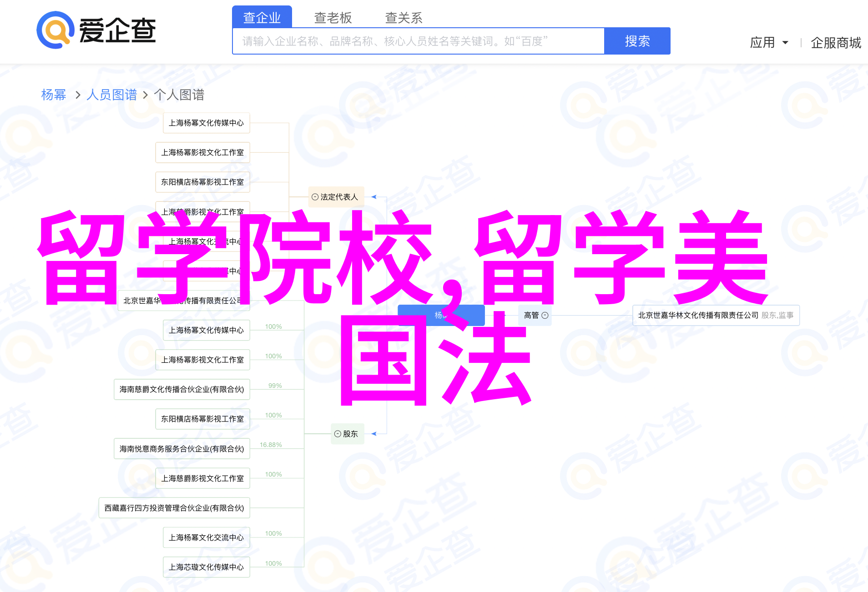Screen dimensions: 868x592
Task: Select 上海杨幂文化传媒中心 node under 股东
Action: pyautogui.click(x=207, y=330)
